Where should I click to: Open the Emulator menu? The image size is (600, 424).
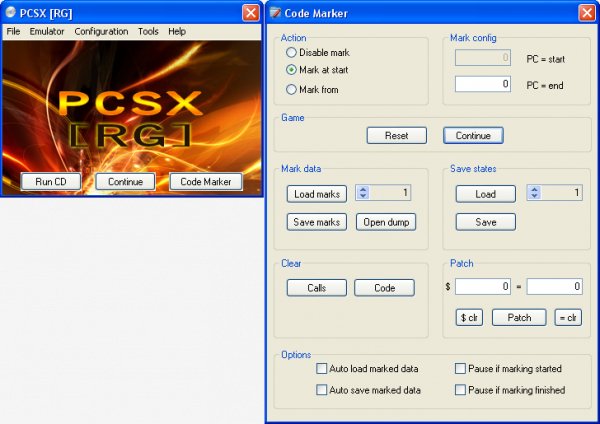(x=47, y=31)
